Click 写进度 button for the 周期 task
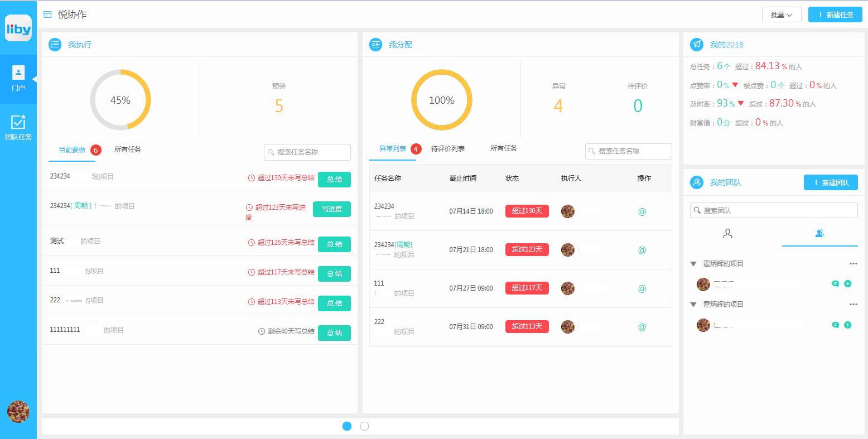Screen dimensions: 868x439 coord(331,209)
